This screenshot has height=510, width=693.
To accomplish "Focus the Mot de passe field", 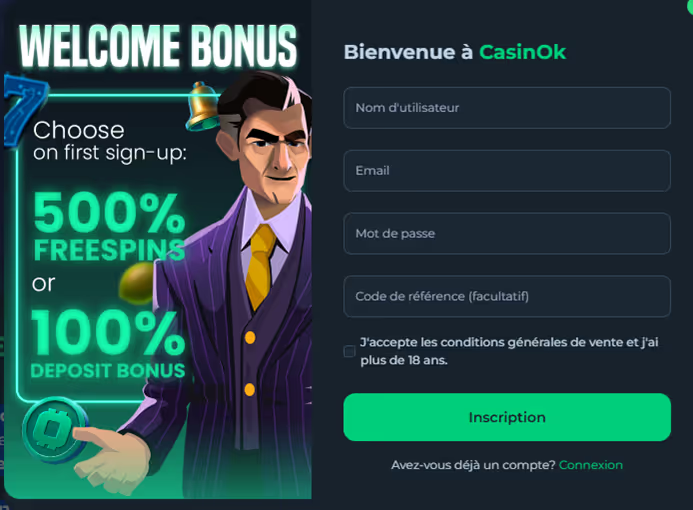I will [x=507, y=233].
